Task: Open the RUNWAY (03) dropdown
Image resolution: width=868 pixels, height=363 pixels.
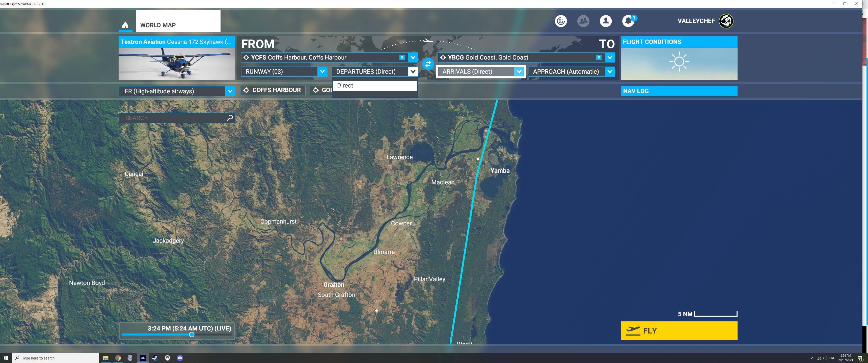Action: pos(322,71)
